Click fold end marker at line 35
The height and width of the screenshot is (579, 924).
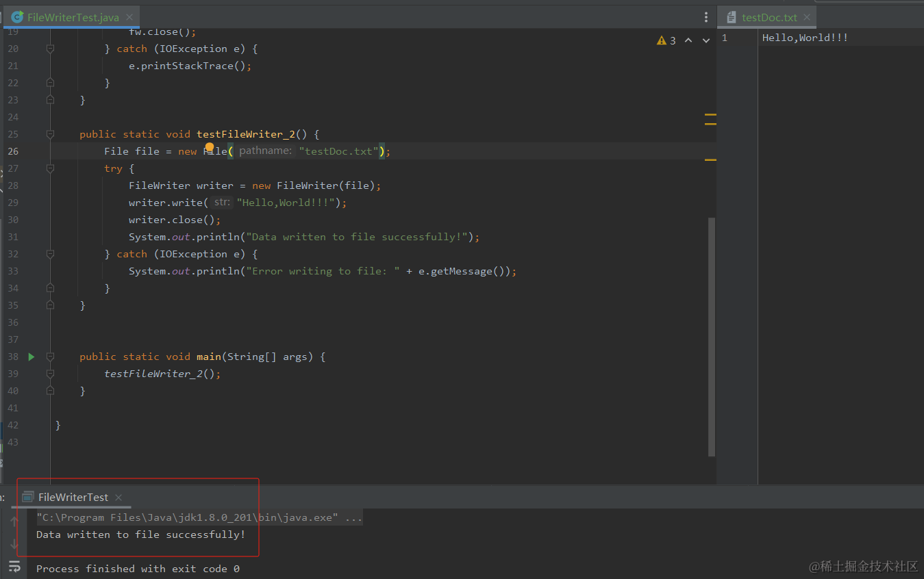(50, 305)
